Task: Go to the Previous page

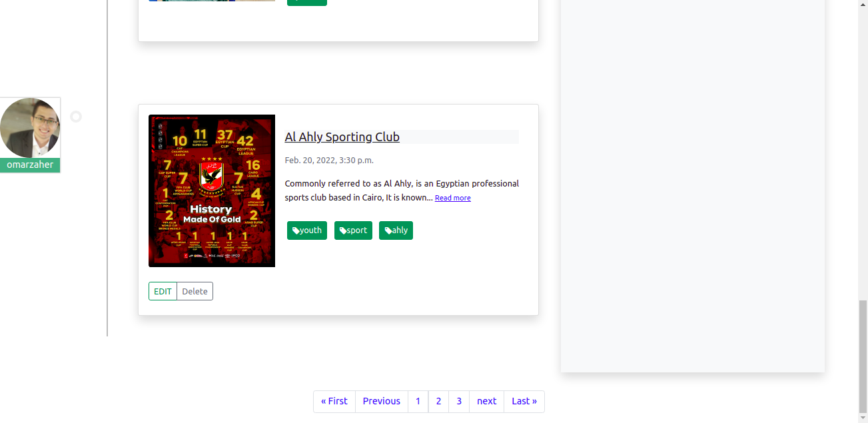Action: click(x=382, y=401)
